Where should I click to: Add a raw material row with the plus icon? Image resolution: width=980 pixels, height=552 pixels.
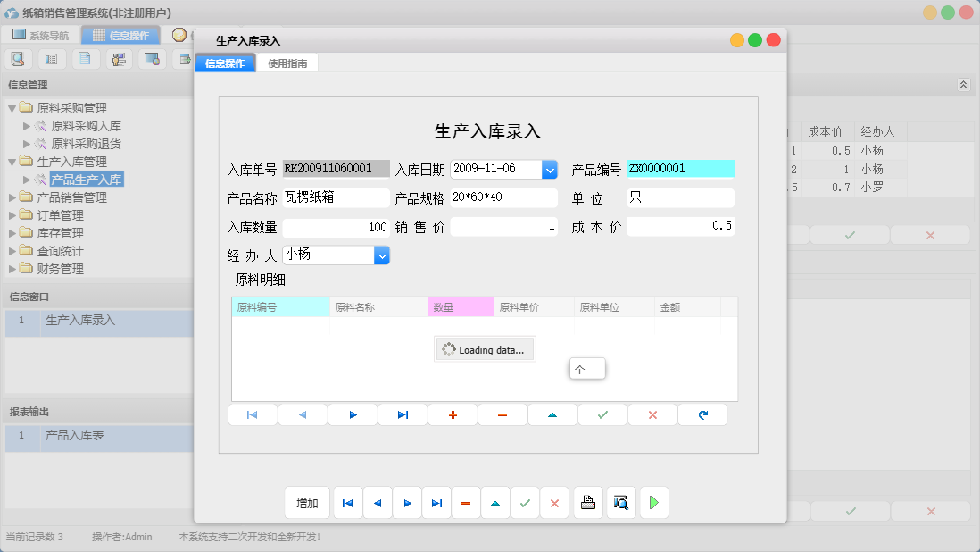click(453, 414)
